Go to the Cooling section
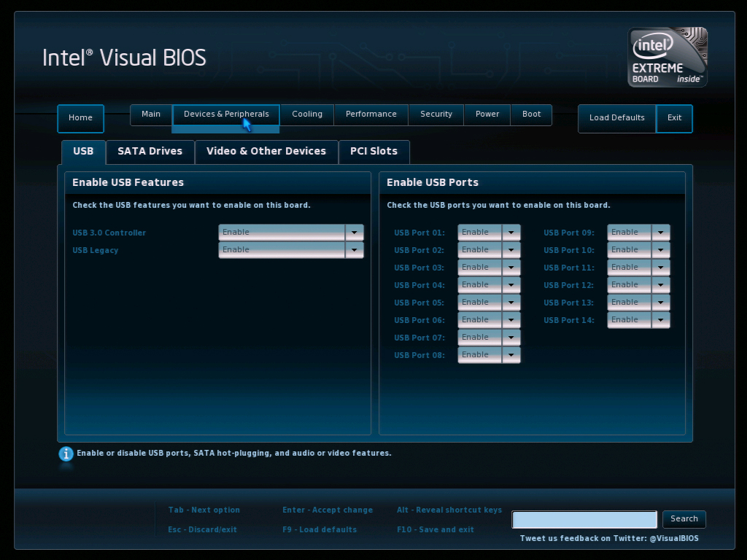The width and height of the screenshot is (747, 560). point(306,114)
